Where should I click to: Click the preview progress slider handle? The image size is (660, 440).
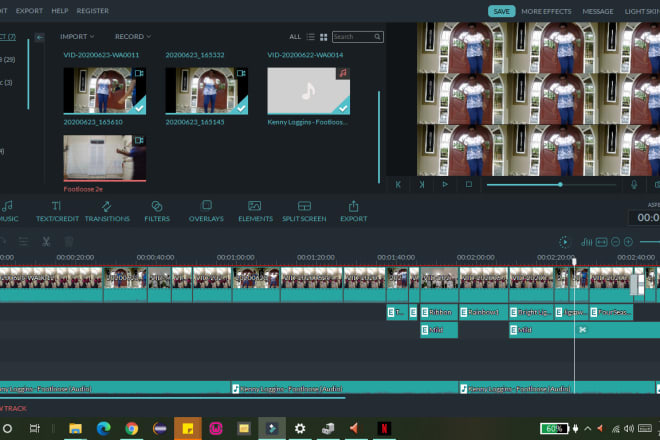(x=560, y=184)
